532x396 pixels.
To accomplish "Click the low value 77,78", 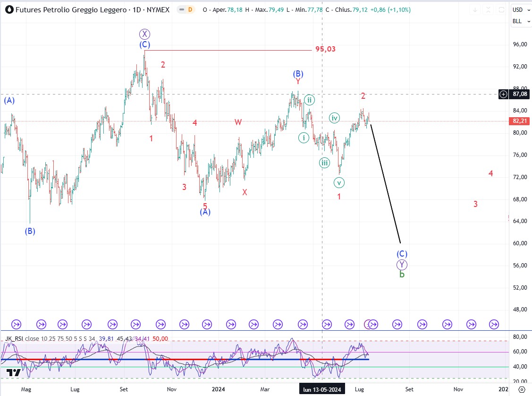I will pos(315,10).
